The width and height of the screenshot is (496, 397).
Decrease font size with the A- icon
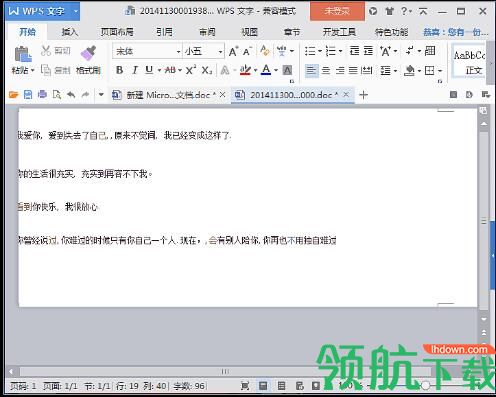click(247, 51)
